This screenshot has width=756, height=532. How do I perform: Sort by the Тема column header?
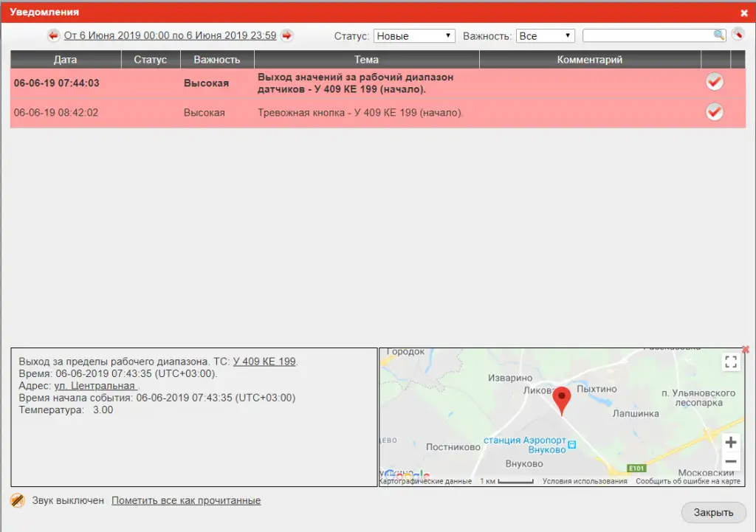click(366, 60)
